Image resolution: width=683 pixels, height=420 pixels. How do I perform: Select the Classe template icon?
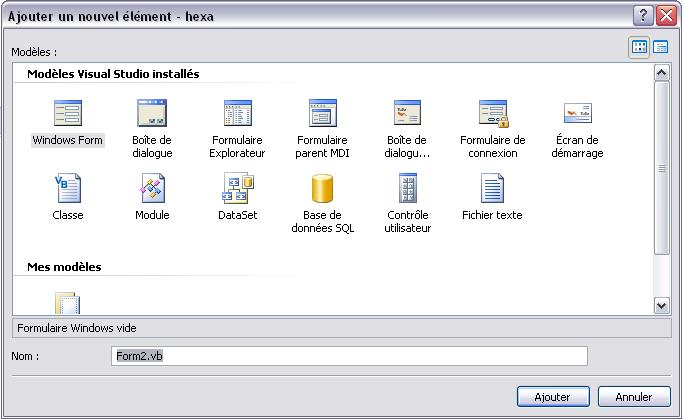click(x=67, y=188)
